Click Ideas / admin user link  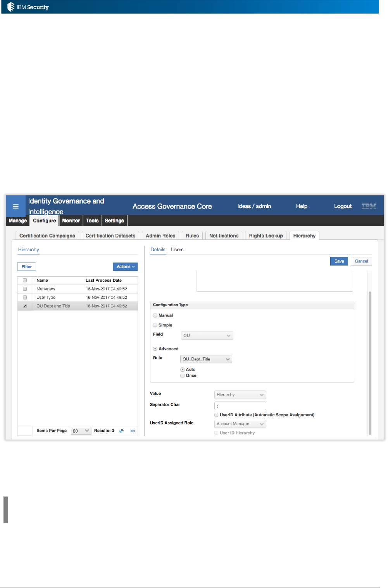coord(254,206)
